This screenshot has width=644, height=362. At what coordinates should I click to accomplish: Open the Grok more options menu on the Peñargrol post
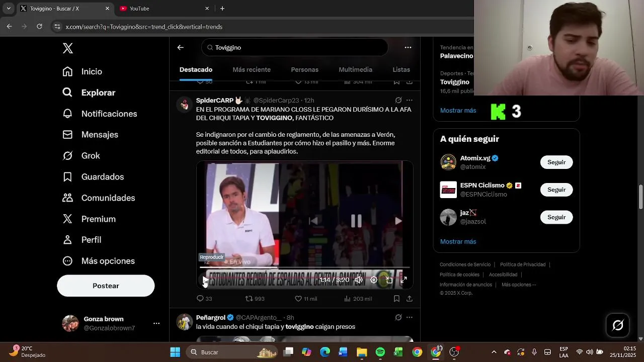pyautogui.click(x=410, y=317)
